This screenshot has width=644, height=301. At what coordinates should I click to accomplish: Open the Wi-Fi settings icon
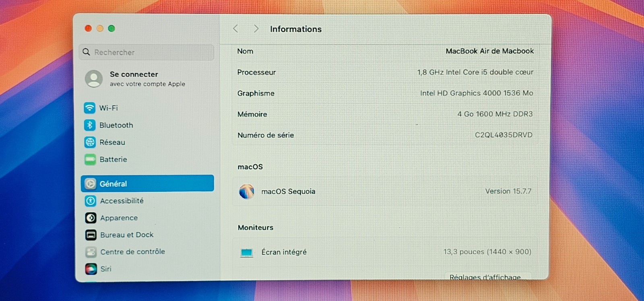pyautogui.click(x=90, y=108)
